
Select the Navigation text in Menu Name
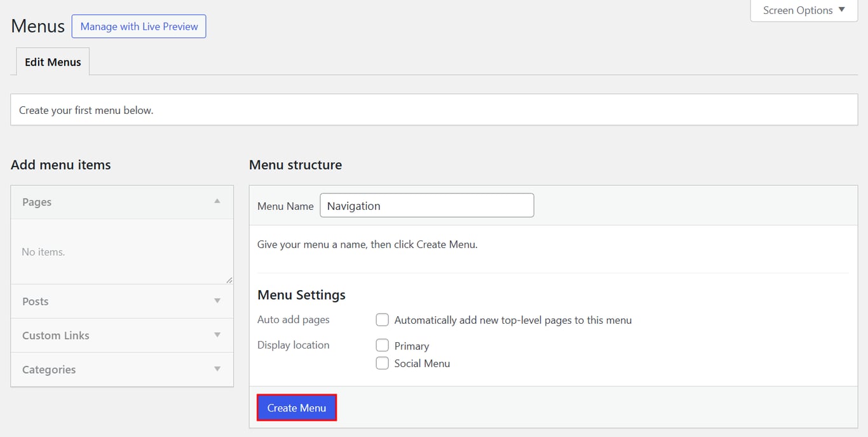pyautogui.click(x=353, y=205)
